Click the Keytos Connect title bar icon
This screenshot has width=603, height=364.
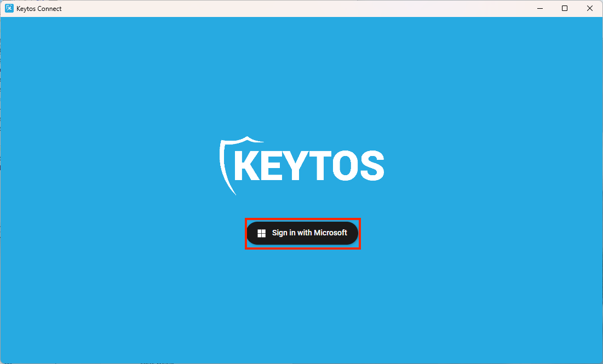9,8
